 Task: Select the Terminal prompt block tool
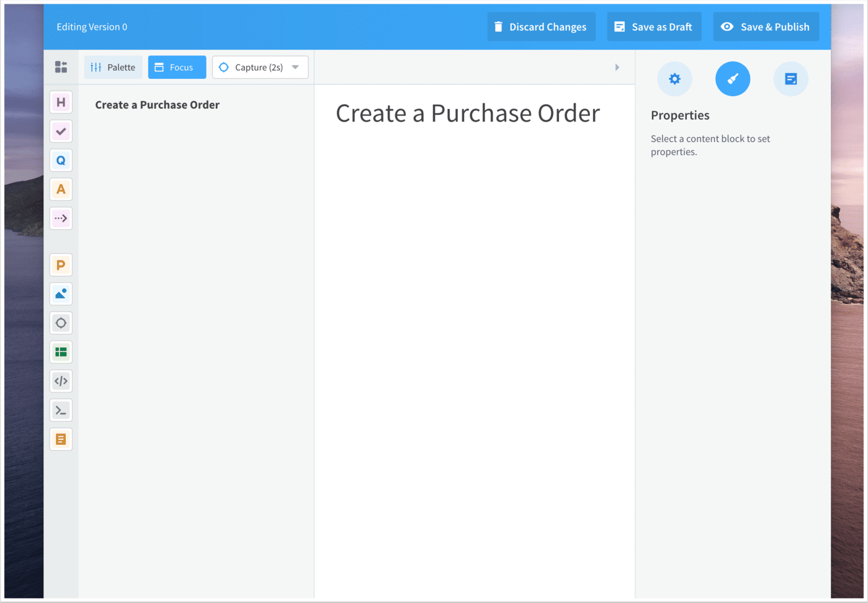pyautogui.click(x=61, y=410)
